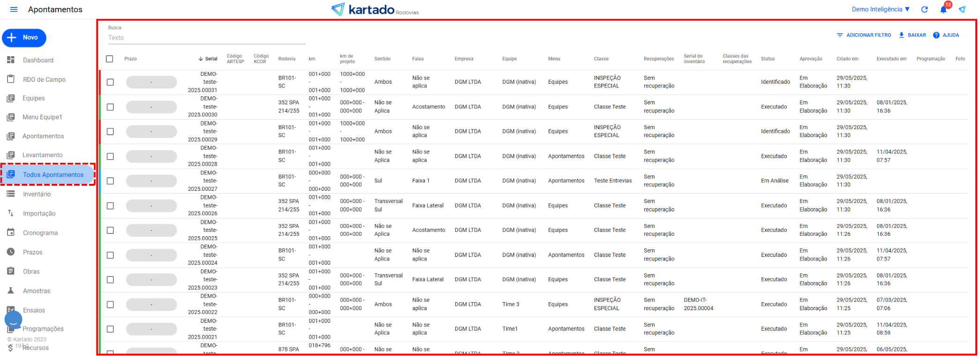Click the Dashboard sidebar icon
The image size is (980, 356).
[11, 60]
